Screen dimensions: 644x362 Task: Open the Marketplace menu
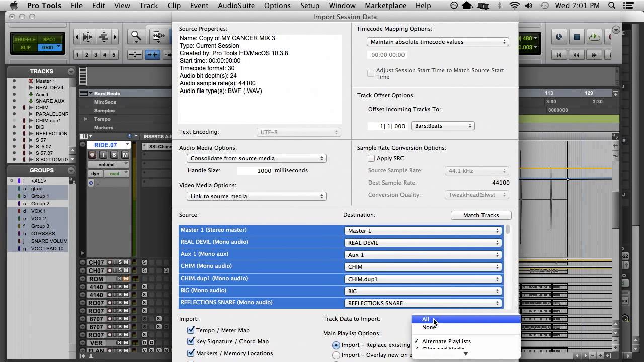(385, 6)
